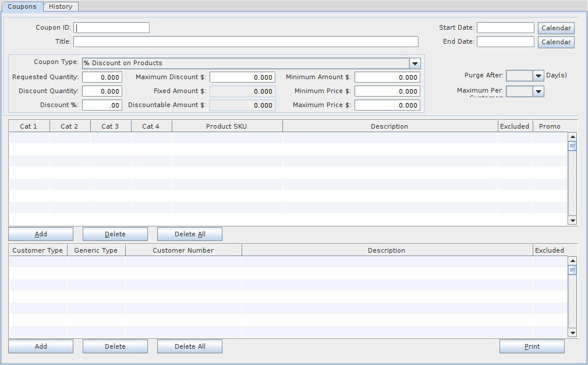Switch to the History tab

61,6
